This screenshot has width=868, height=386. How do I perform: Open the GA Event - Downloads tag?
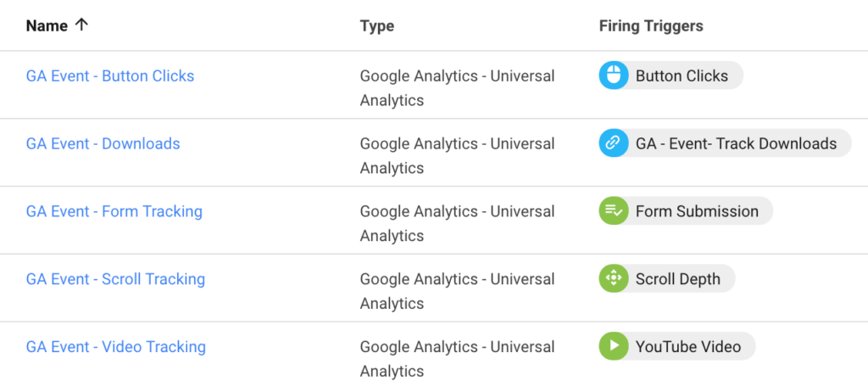coord(103,143)
